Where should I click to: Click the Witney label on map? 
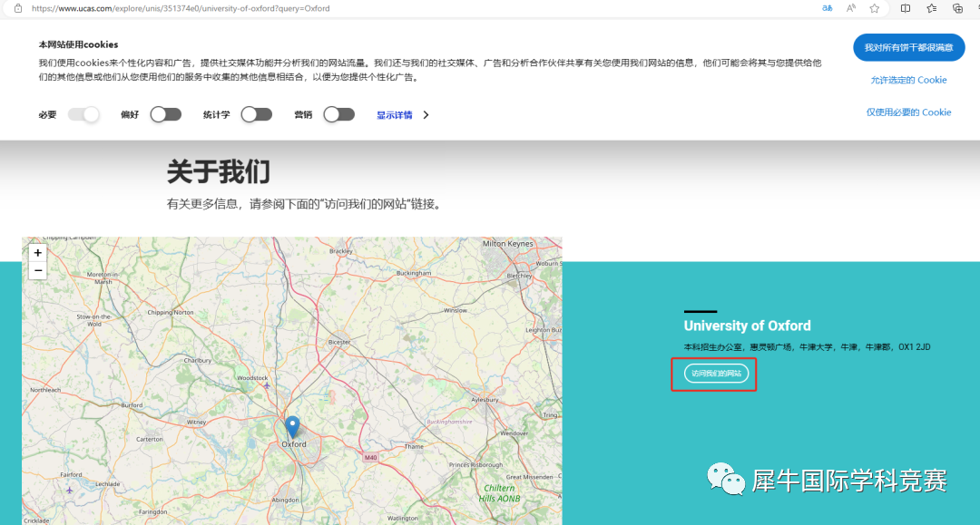tap(196, 422)
